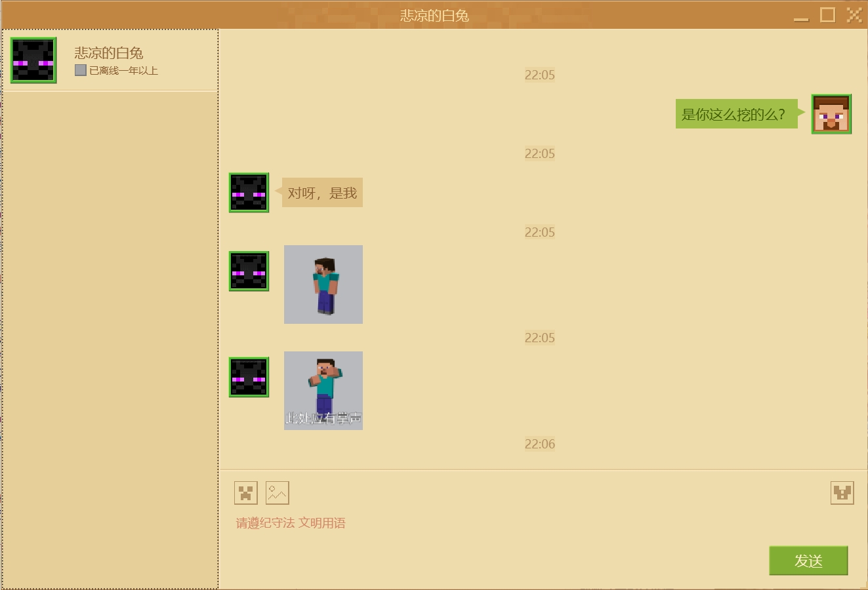Click the Enderman avatar beside 对呀，是我

click(x=249, y=193)
